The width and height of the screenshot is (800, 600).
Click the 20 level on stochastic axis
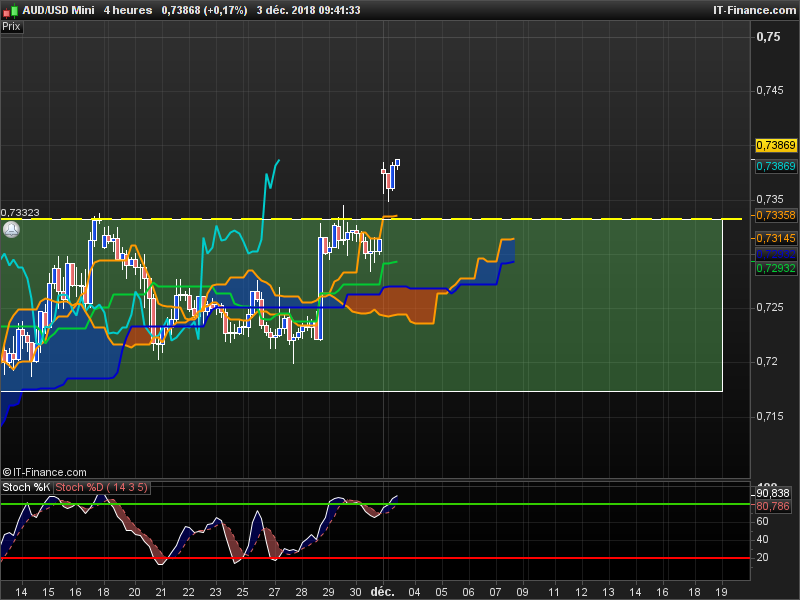click(x=762, y=557)
